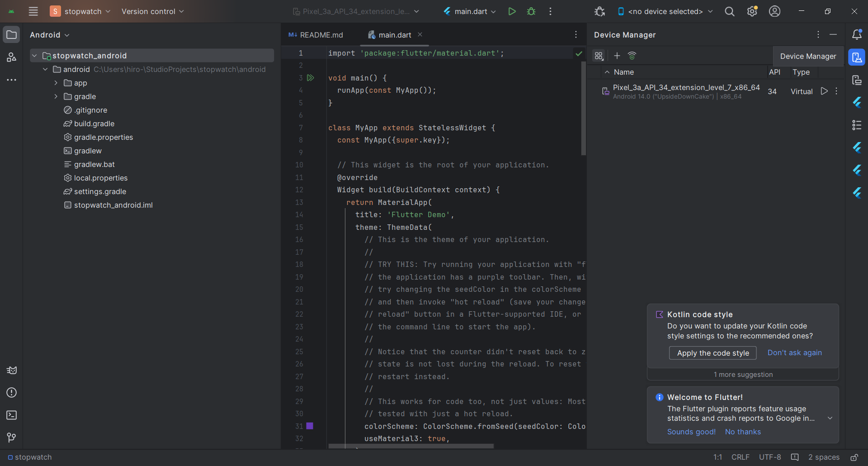The image size is (868, 466).
Task: Click Apply the code style button
Action: [712, 353]
